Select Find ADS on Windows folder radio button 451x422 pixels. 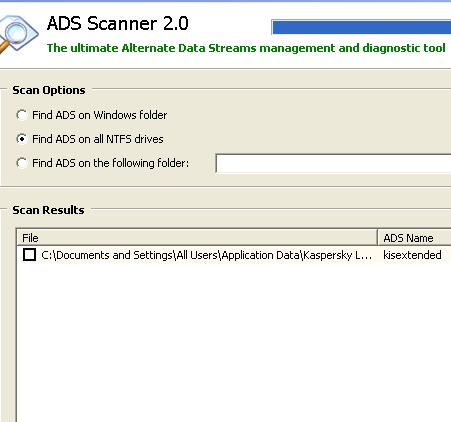(22, 115)
